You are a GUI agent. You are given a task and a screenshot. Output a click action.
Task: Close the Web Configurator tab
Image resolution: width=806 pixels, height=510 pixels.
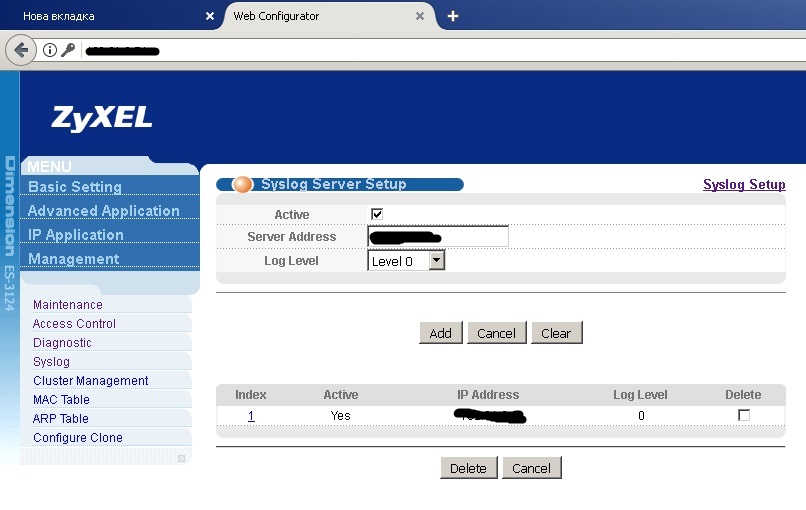tap(421, 16)
